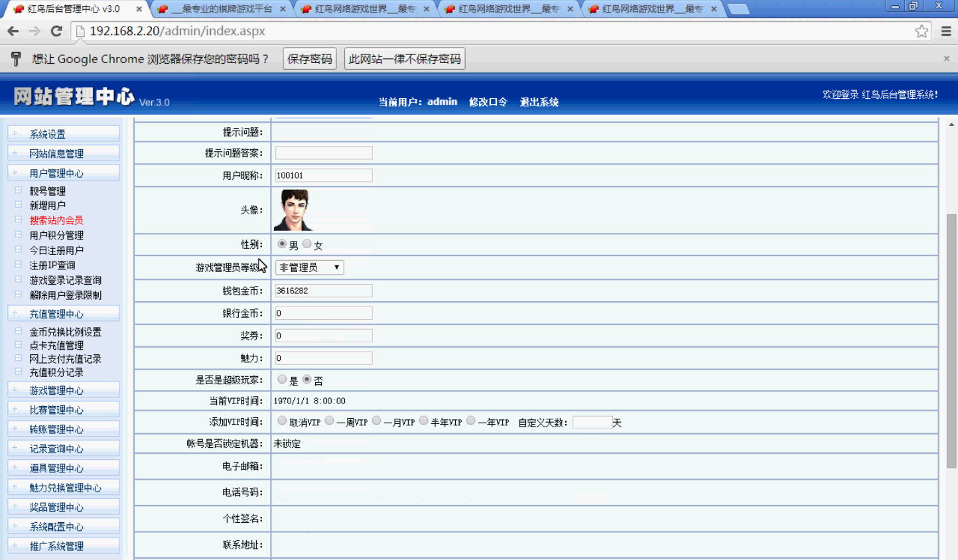Close the second browser tab

pyautogui.click(x=283, y=9)
